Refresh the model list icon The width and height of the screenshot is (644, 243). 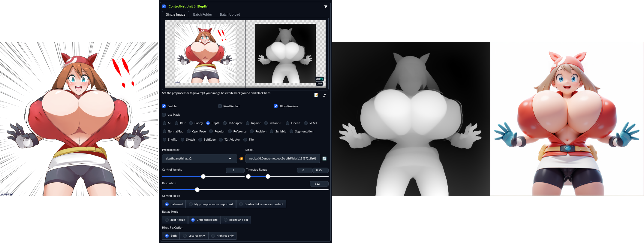324,159
